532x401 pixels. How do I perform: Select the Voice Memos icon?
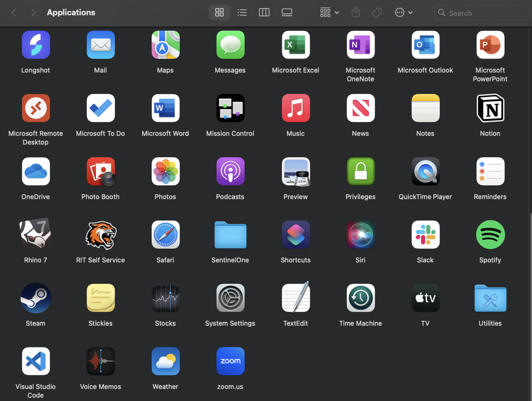coord(100,361)
